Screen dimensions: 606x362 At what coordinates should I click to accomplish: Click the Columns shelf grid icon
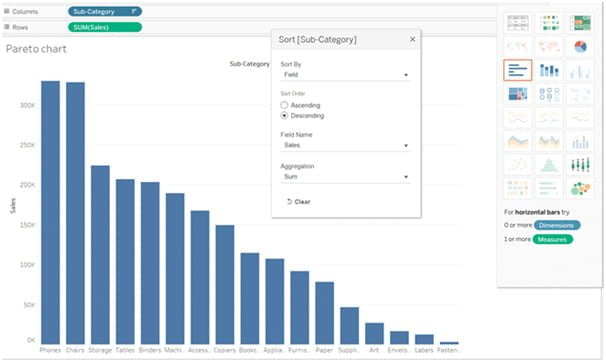coord(7,11)
